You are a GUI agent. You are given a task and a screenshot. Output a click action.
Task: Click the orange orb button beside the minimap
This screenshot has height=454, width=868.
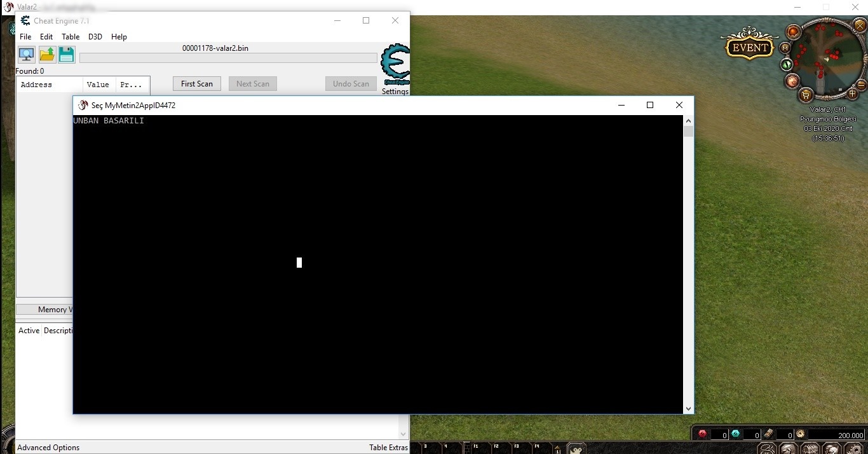coord(794,32)
